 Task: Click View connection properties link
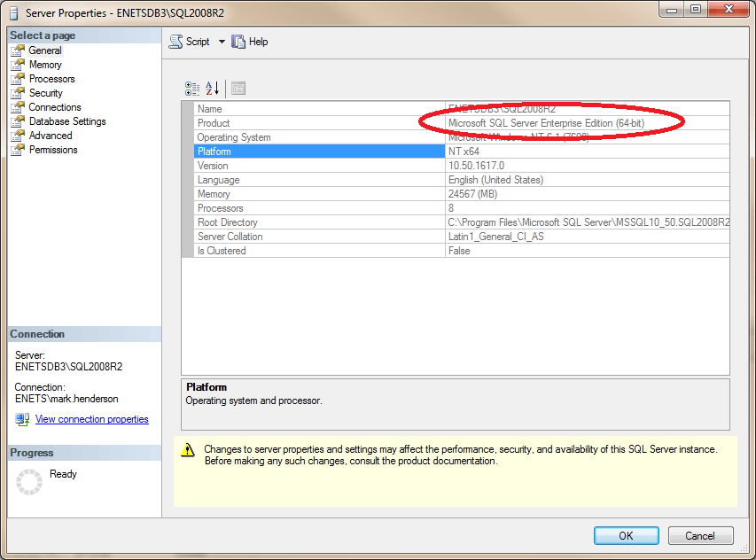[x=91, y=419]
